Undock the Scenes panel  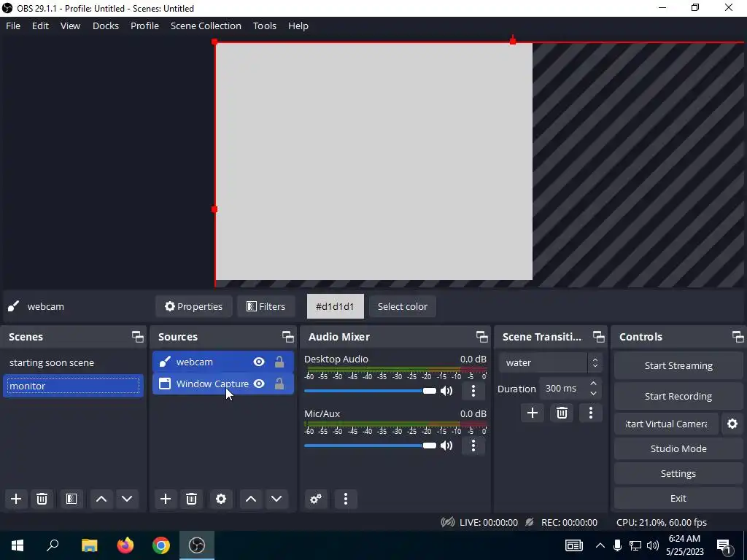click(x=138, y=337)
